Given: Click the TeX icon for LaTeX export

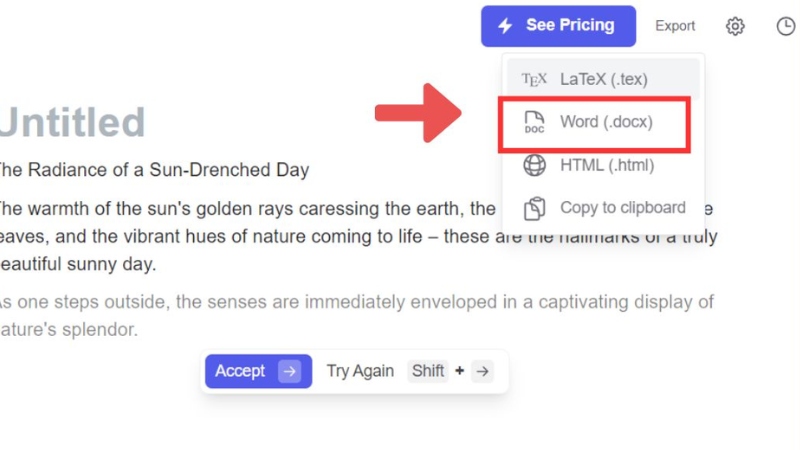Looking at the screenshot, I should [x=534, y=80].
